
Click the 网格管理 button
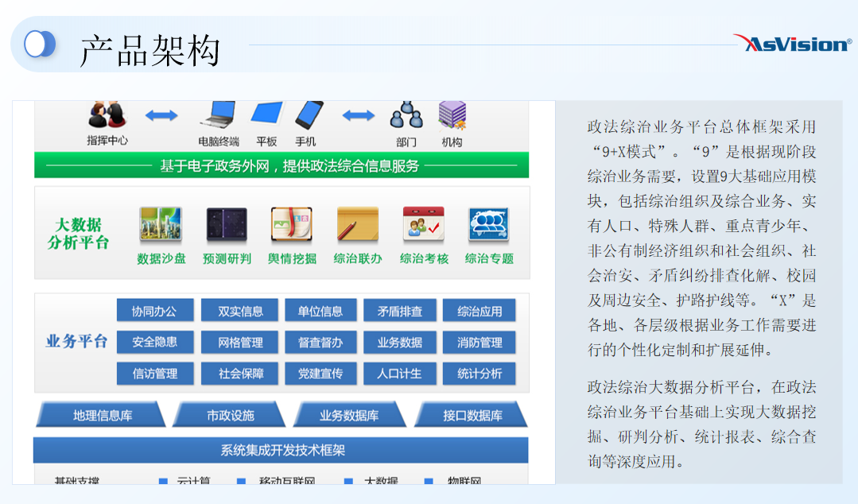pos(240,343)
